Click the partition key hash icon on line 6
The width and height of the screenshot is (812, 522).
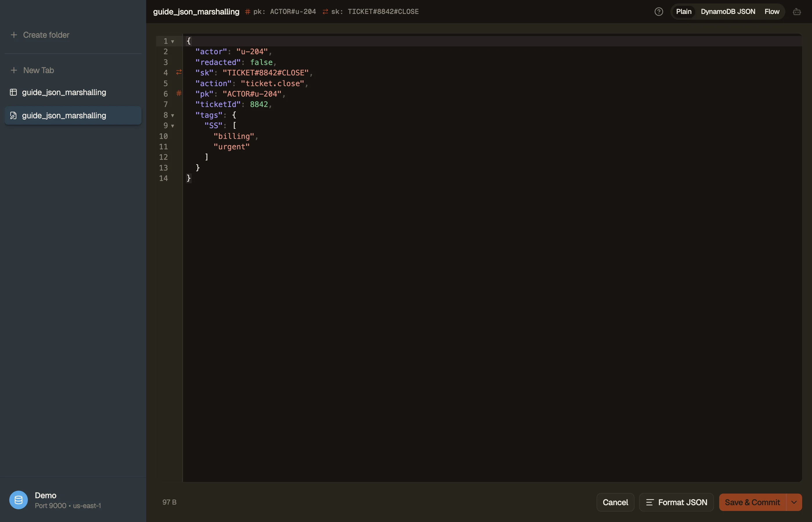click(179, 93)
